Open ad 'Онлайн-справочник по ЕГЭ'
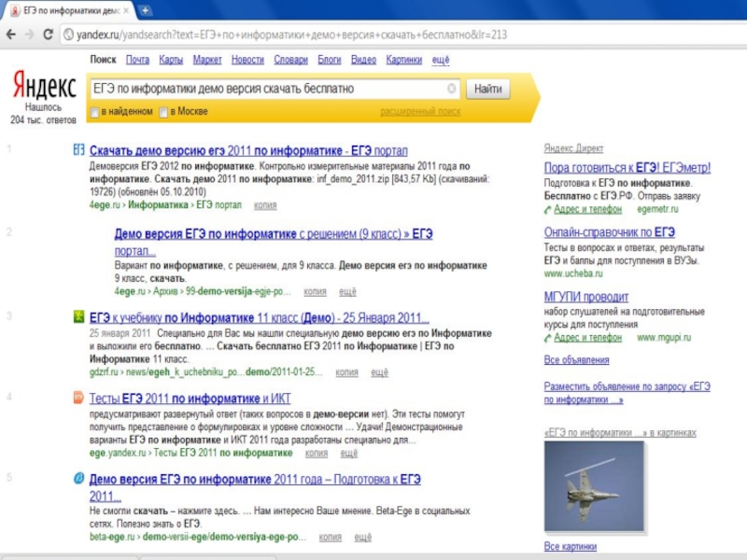 (610, 232)
